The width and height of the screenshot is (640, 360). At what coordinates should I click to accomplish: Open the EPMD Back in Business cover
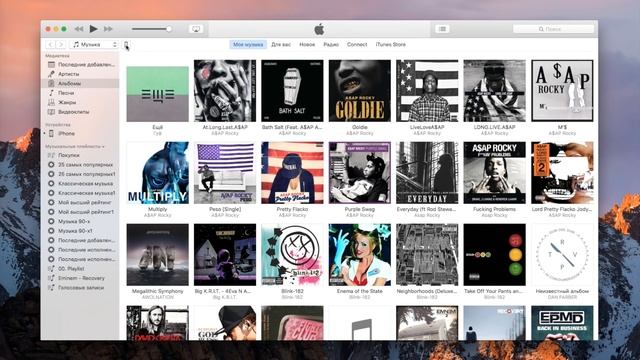click(562, 323)
